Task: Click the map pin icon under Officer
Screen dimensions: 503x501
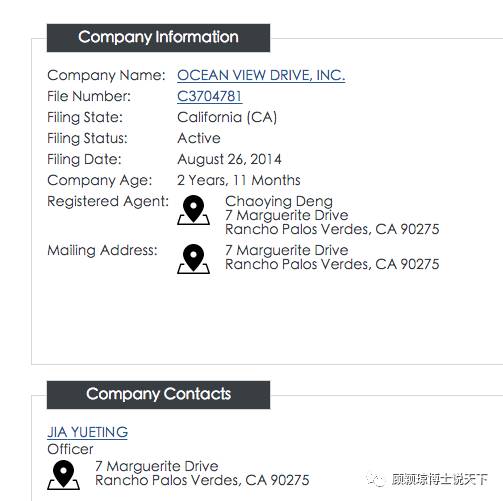Action: pos(63,475)
